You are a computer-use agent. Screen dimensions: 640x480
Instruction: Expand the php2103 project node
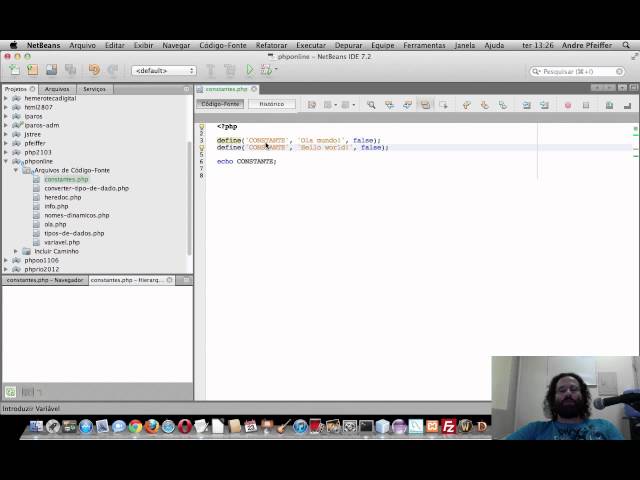(6, 152)
